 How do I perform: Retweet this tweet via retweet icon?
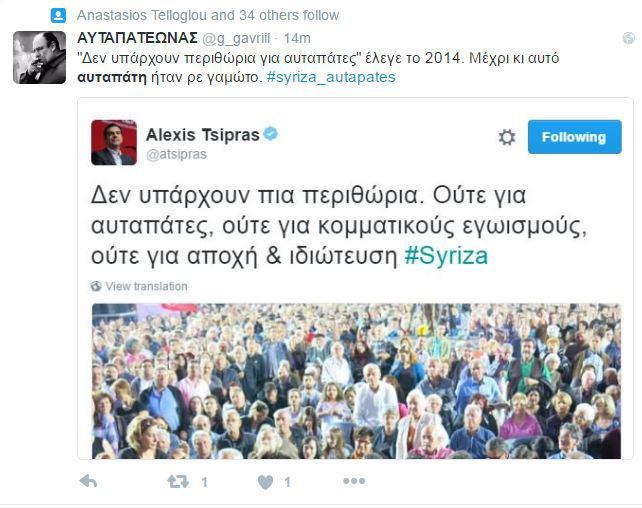178,482
